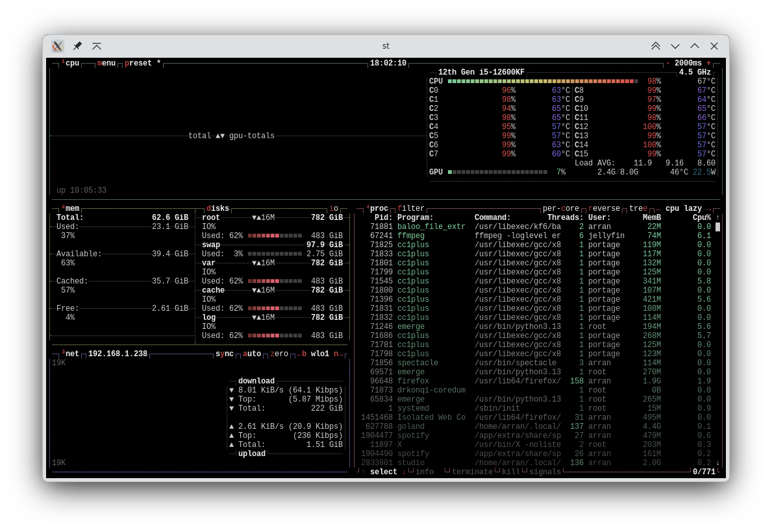Click down arrow at bottom of process scrollbar
The width and height of the screenshot is (772, 532).
coord(718,463)
